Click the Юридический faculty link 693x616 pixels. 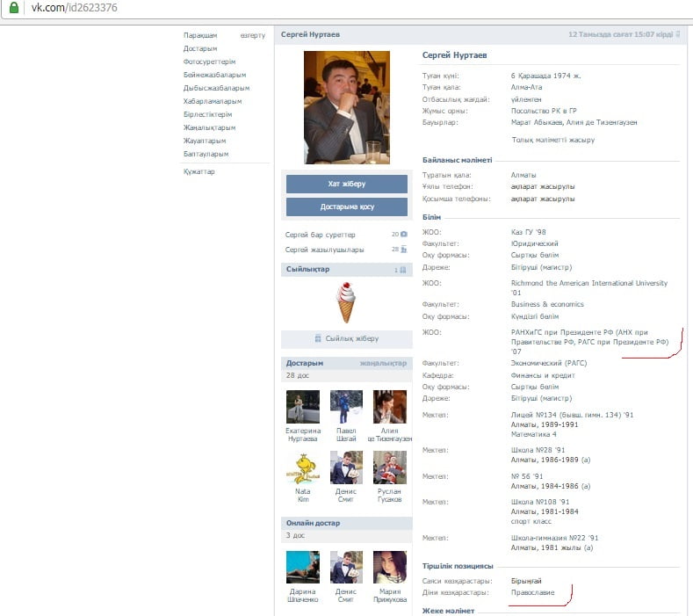coord(534,243)
